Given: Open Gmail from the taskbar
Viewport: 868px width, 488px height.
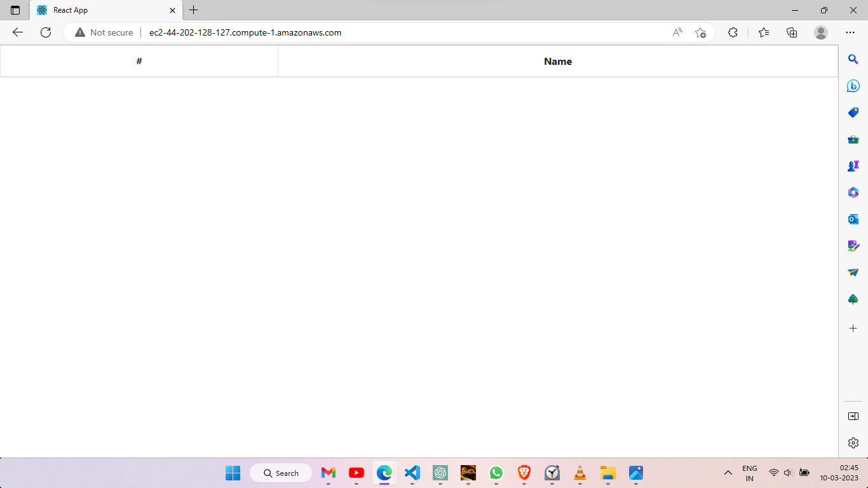Looking at the screenshot, I should [x=327, y=473].
